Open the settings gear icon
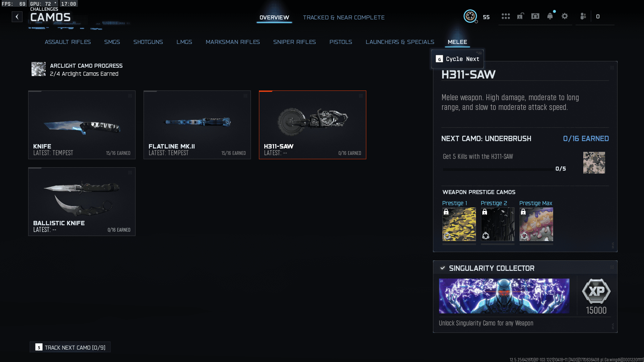 [565, 16]
